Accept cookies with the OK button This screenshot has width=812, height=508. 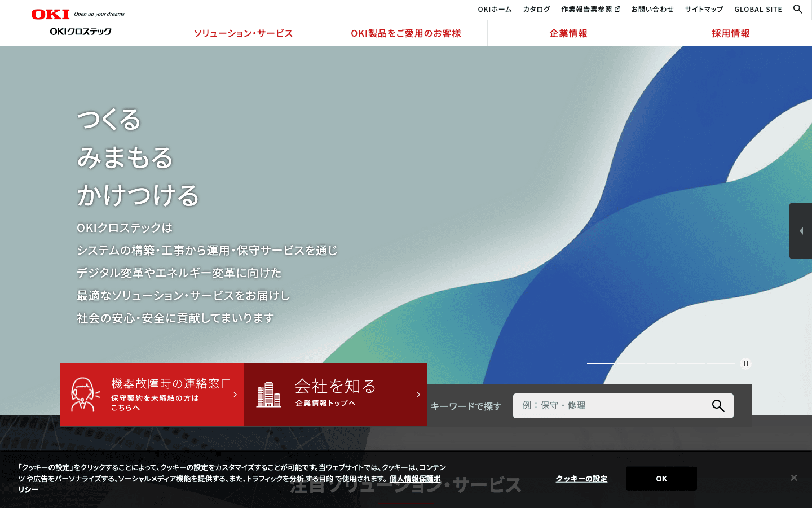coord(661,479)
